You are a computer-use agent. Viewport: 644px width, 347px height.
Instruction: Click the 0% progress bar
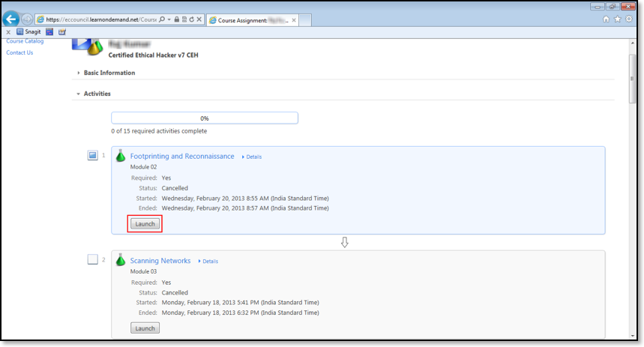[x=205, y=118]
